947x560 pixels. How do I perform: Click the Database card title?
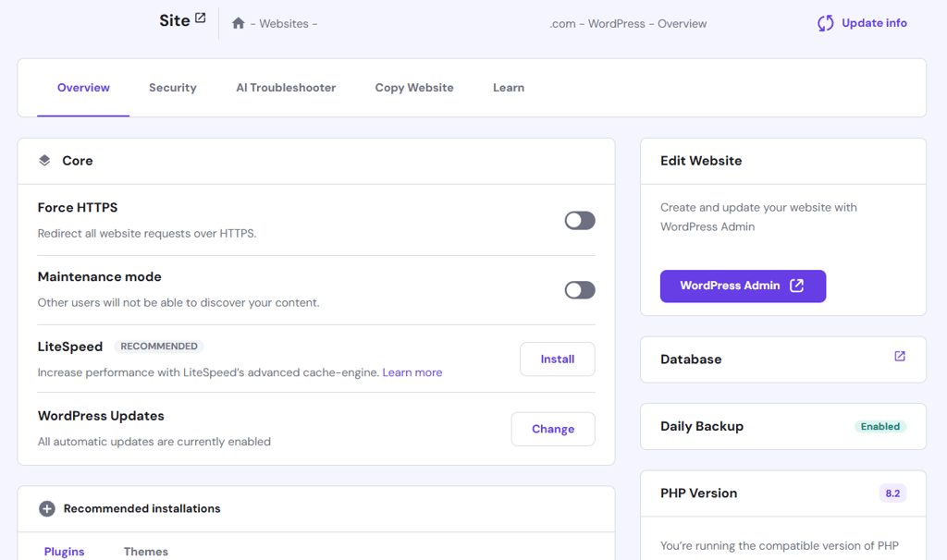point(691,359)
